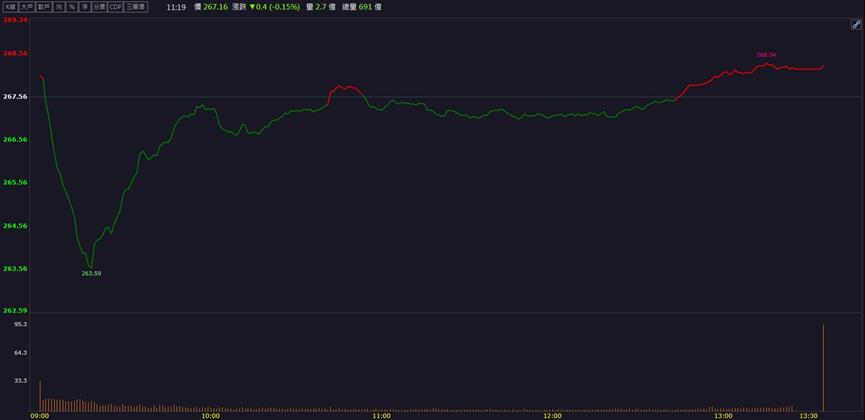
Task: Click the 散戶 toolbar button
Action: coord(44,7)
